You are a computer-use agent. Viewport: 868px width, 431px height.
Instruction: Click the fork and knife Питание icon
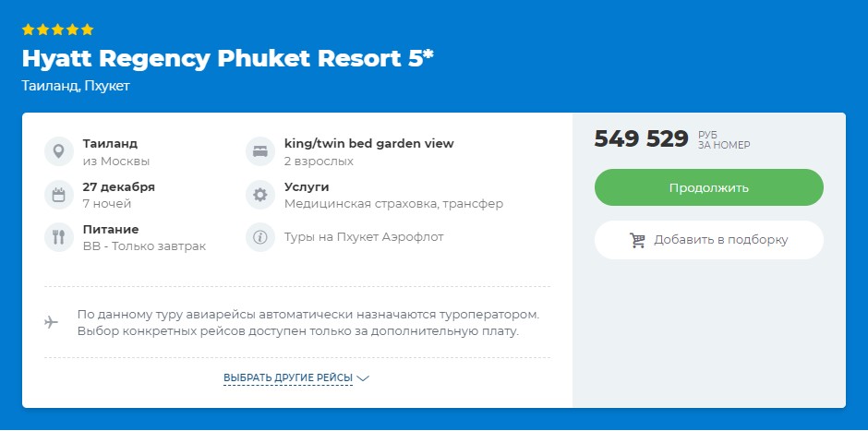pyautogui.click(x=58, y=237)
